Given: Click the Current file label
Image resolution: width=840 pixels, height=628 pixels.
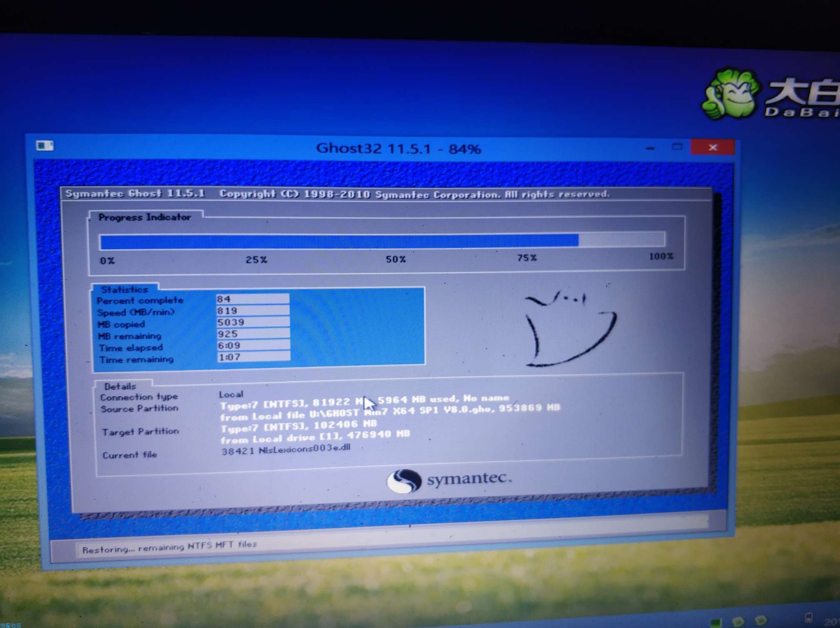Looking at the screenshot, I should point(130,455).
